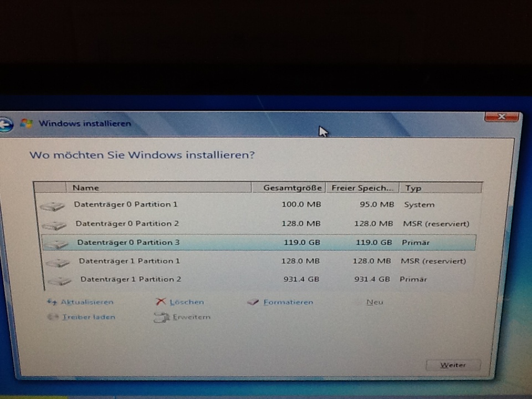Click MSR (reserviert) for Datenträger 0 Partition 2
Viewport: 532px width, 399px height.
[436, 224]
